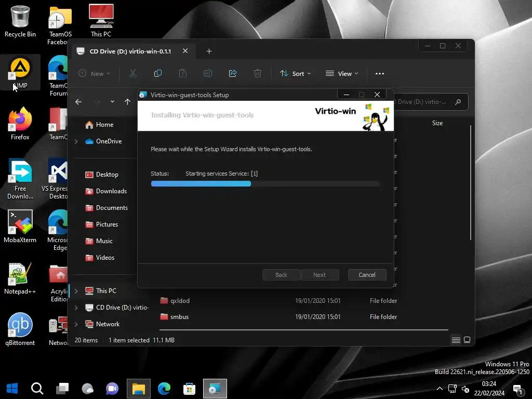Click the Size column header
This screenshot has height=399, width=532.
coord(437,123)
